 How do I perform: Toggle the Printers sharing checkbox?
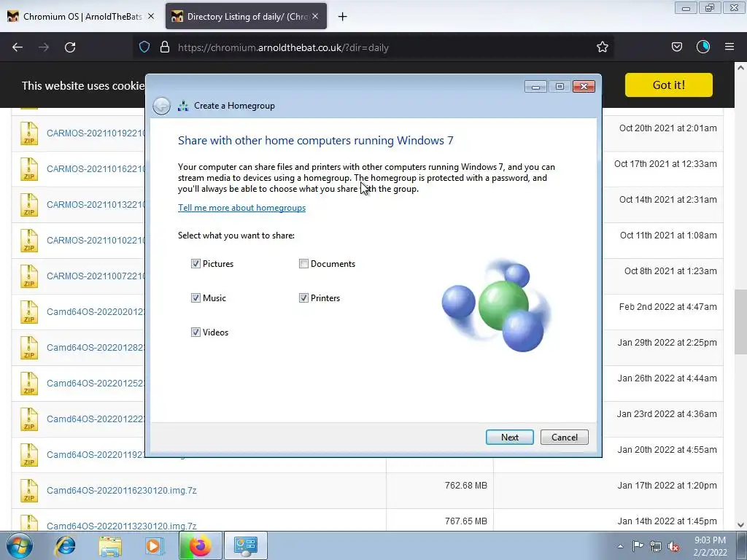point(303,298)
